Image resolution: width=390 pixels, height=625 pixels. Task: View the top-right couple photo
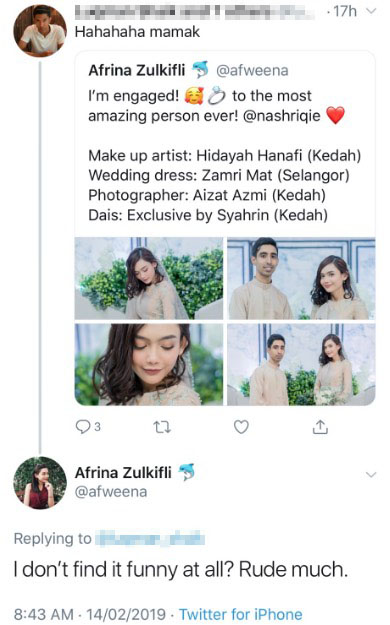tap(301, 278)
